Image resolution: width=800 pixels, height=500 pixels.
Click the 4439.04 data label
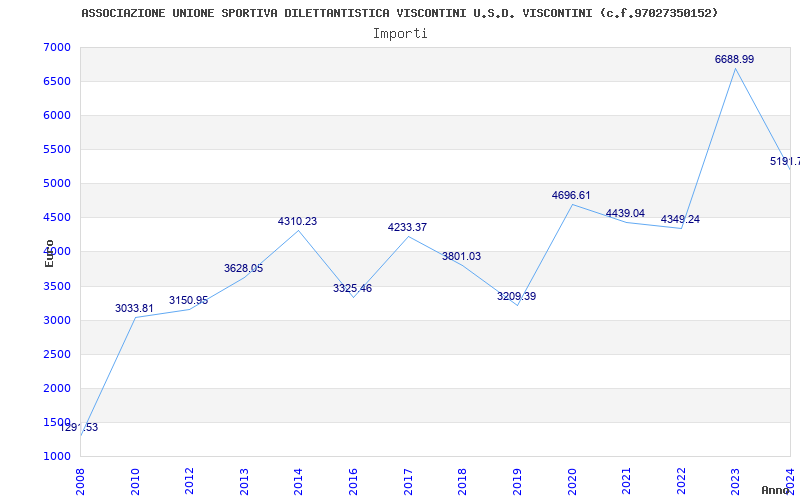625,213
